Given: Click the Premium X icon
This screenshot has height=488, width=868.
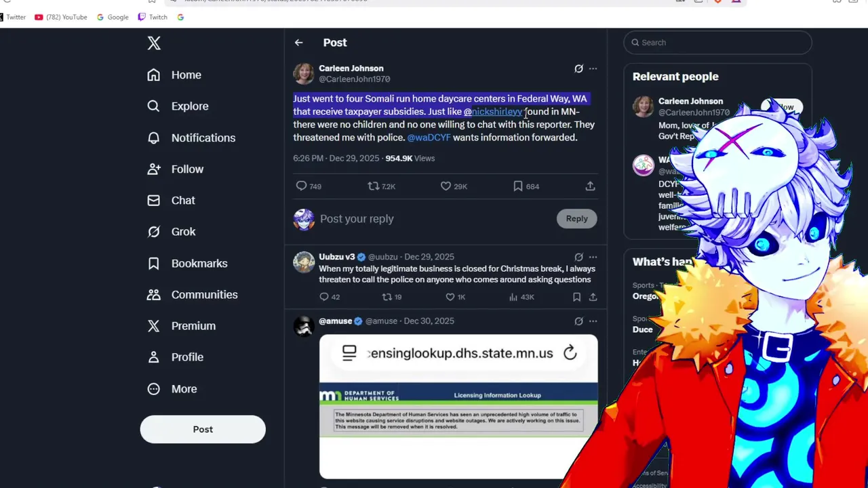Looking at the screenshot, I should click(154, 326).
